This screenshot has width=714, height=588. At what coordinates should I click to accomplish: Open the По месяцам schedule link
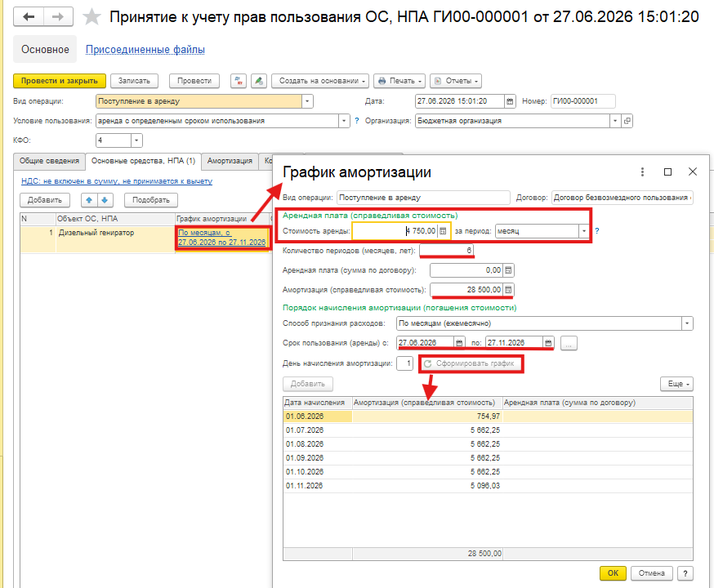[x=221, y=238]
